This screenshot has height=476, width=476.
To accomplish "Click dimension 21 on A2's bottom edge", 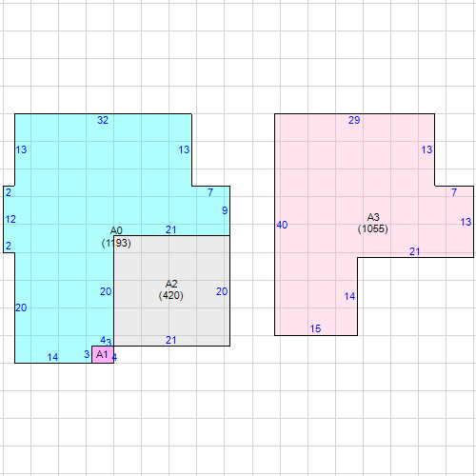I will point(171,340).
